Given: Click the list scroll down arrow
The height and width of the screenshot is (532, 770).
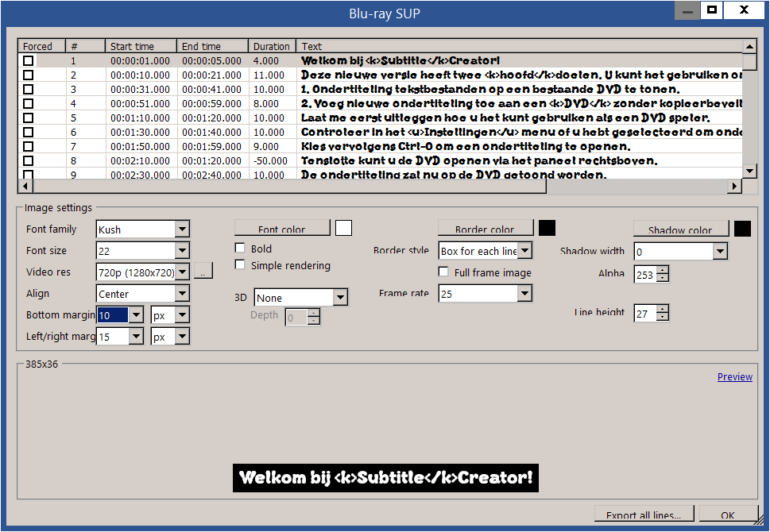Looking at the screenshot, I should pyautogui.click(x=749, y=171).
